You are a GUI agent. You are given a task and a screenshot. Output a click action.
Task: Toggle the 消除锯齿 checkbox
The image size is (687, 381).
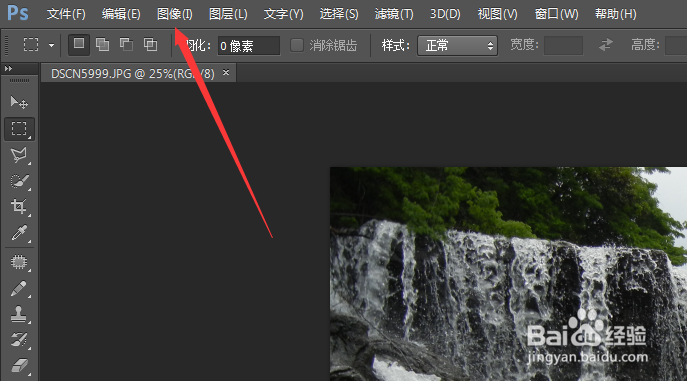click(297, 45)
